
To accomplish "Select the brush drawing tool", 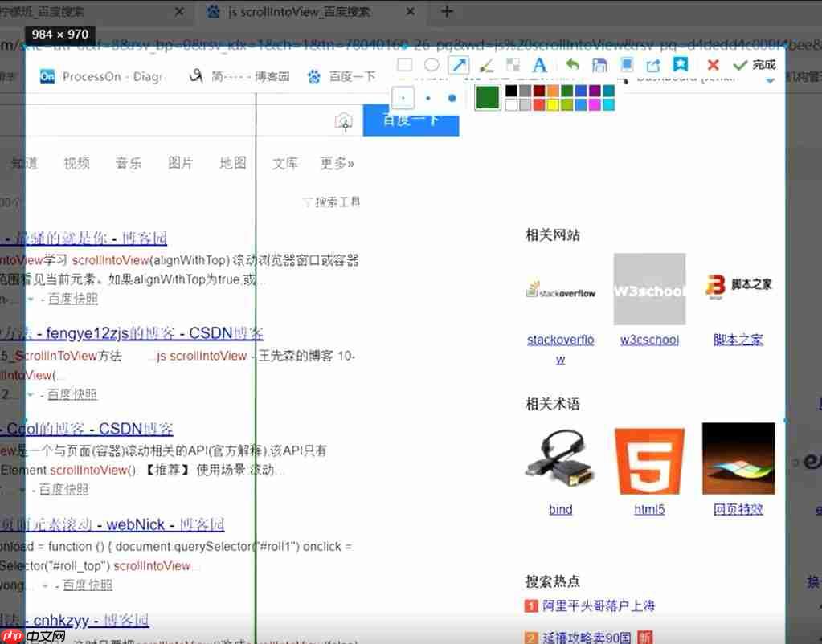I will point(485,64).
